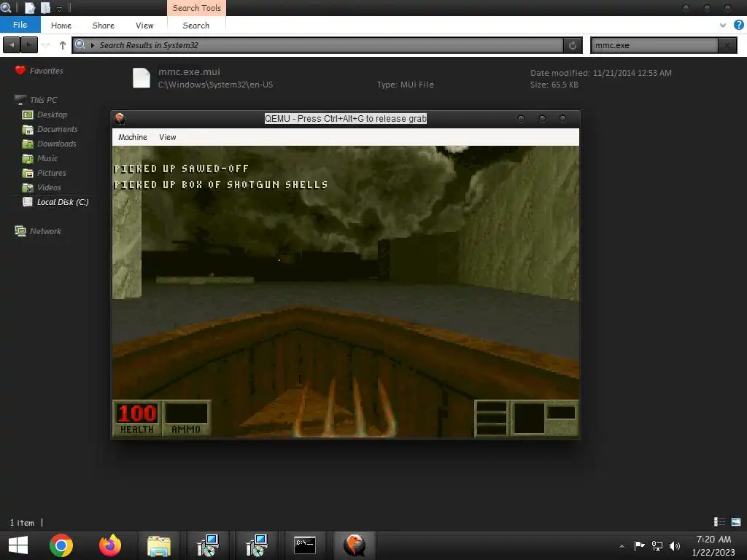Open Explorer help question mark

738,25
